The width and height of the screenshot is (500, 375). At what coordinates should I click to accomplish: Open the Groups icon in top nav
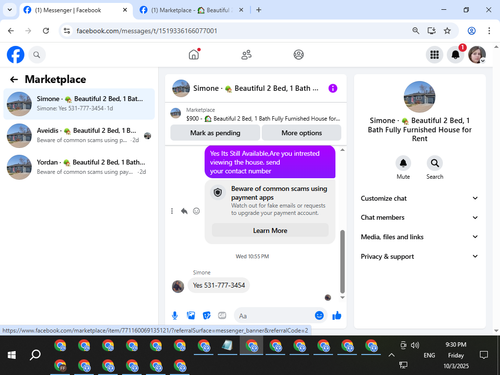[x=298, y=55]
